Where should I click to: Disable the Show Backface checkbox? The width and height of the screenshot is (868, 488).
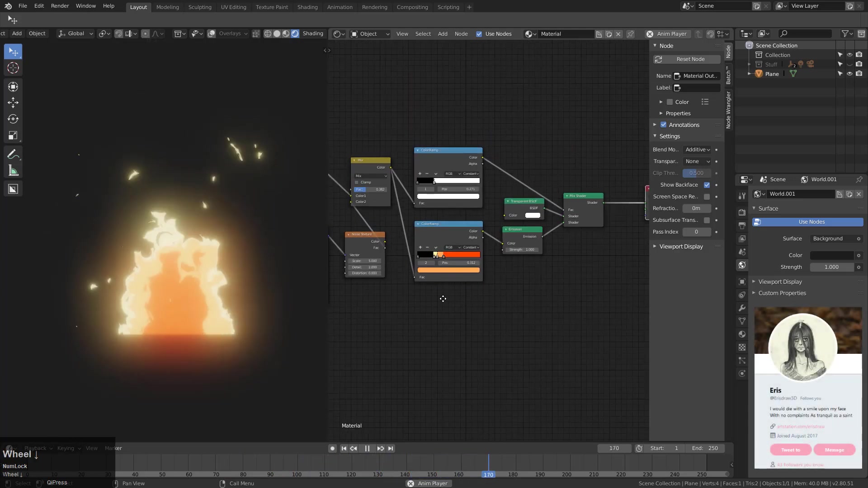click(707, 185)
